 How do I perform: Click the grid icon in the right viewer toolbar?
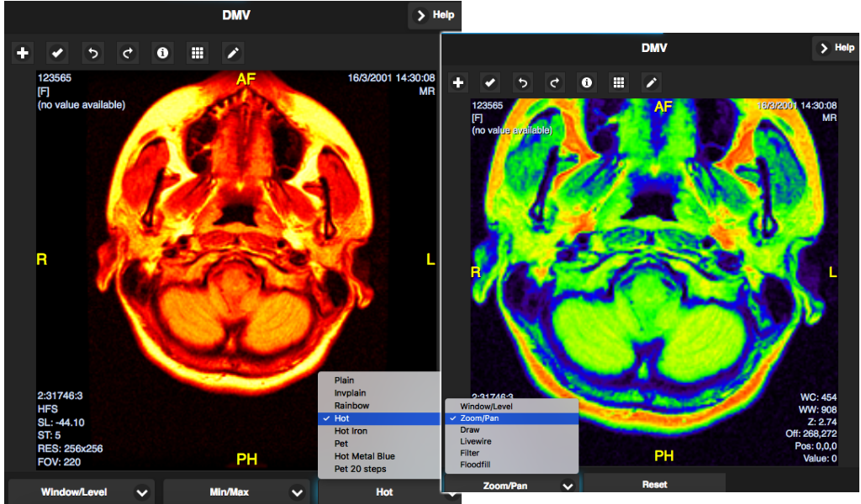(618, 82)
